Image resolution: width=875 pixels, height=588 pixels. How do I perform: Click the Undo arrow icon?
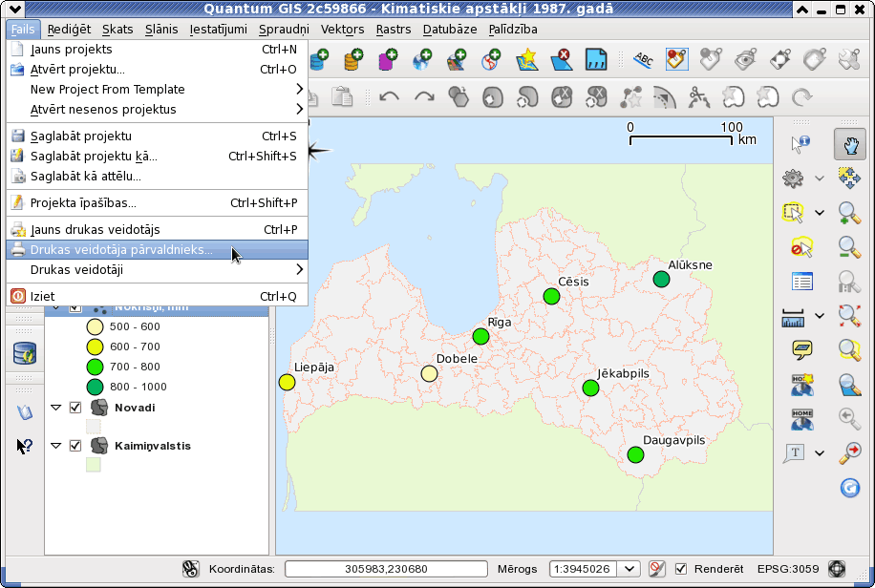click(390, 97)
